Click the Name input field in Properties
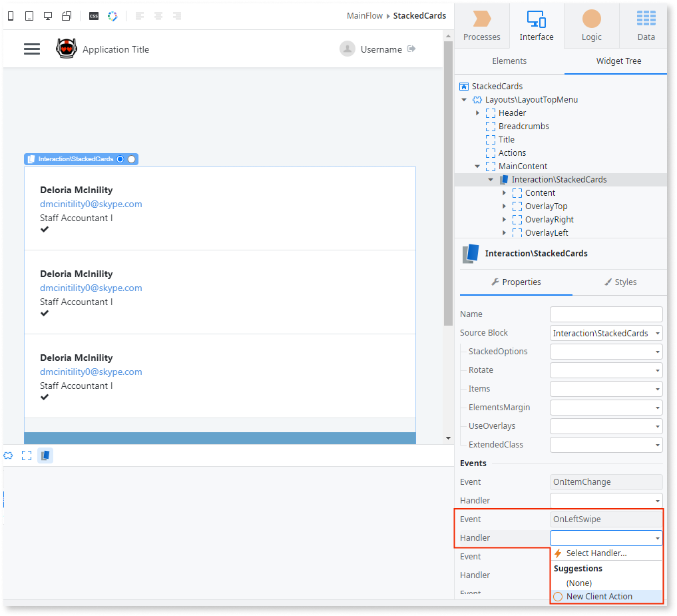 606,314
